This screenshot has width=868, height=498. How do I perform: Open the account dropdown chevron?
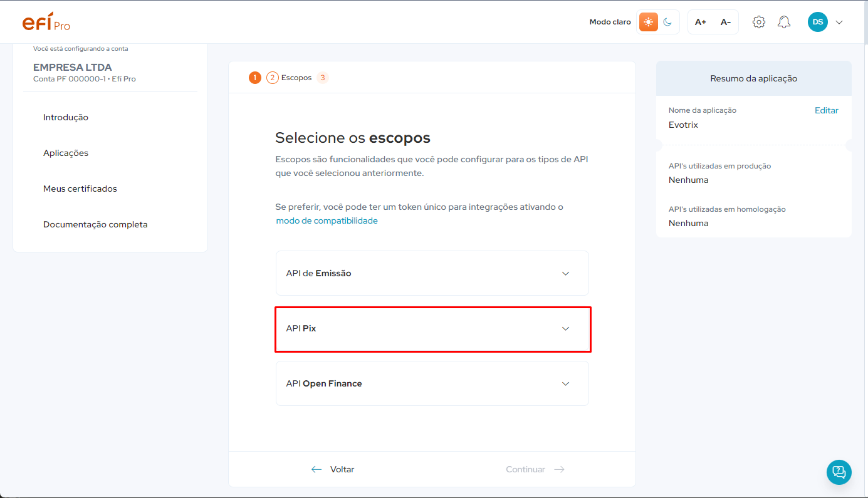point(839,22)
